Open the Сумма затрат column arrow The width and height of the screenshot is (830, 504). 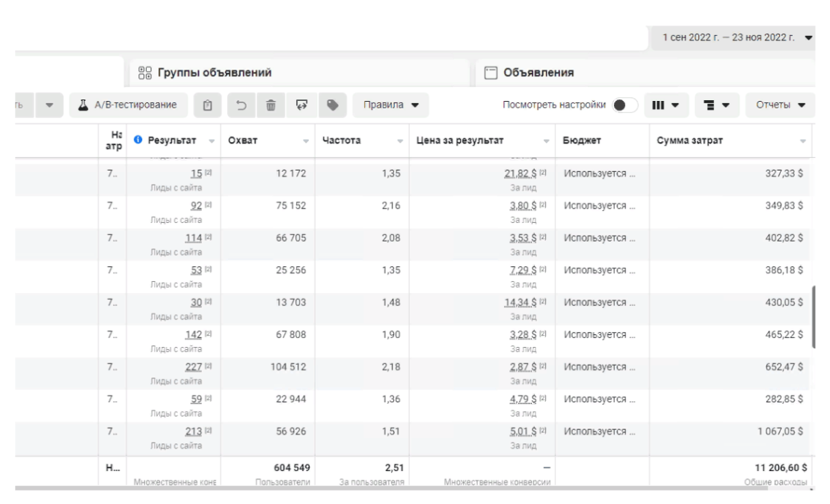(x=803, y=141)
